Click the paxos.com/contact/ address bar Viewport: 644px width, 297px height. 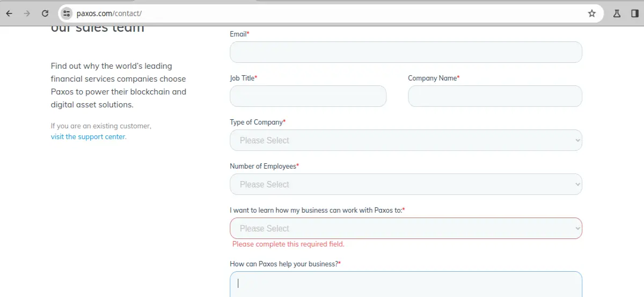[322, 13]
